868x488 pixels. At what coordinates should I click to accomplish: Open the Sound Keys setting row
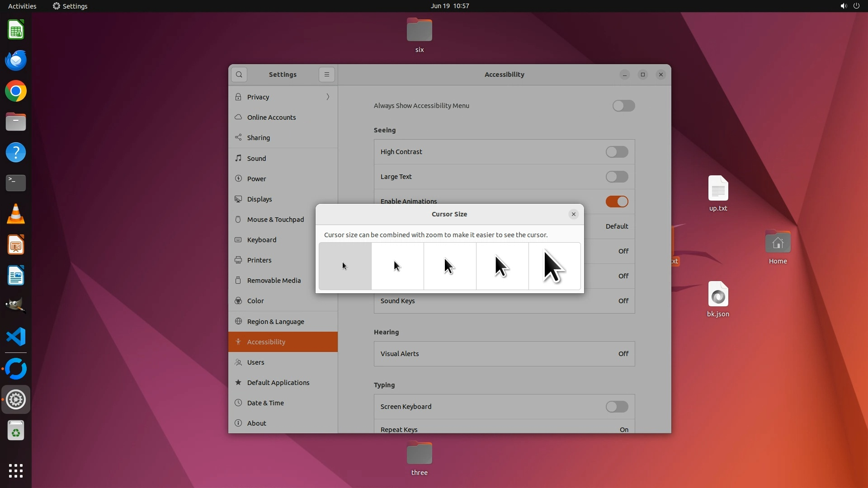tap(504, 301)
